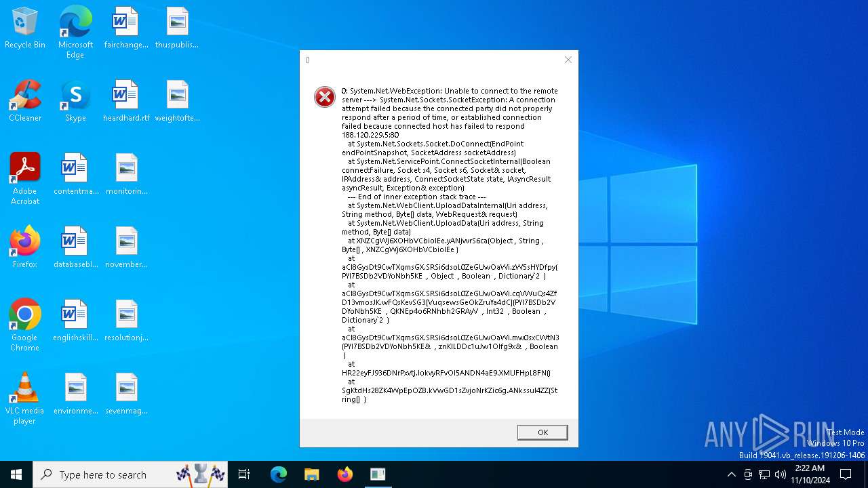Launch Edge from the taskbar
Image resolution: width=868 pixels, height=488 pixels.
[x=279, y=474]
